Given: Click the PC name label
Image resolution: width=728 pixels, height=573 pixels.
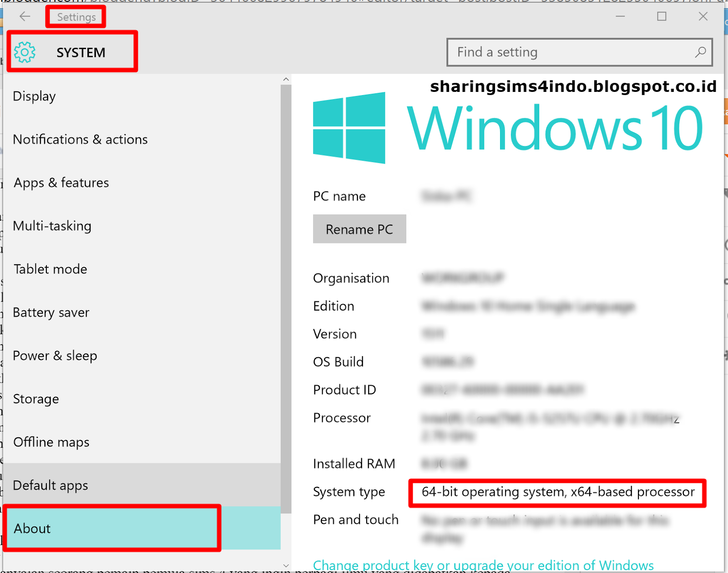Looking at the screenshot, I should pyautogui.click(x=339, y=196).
